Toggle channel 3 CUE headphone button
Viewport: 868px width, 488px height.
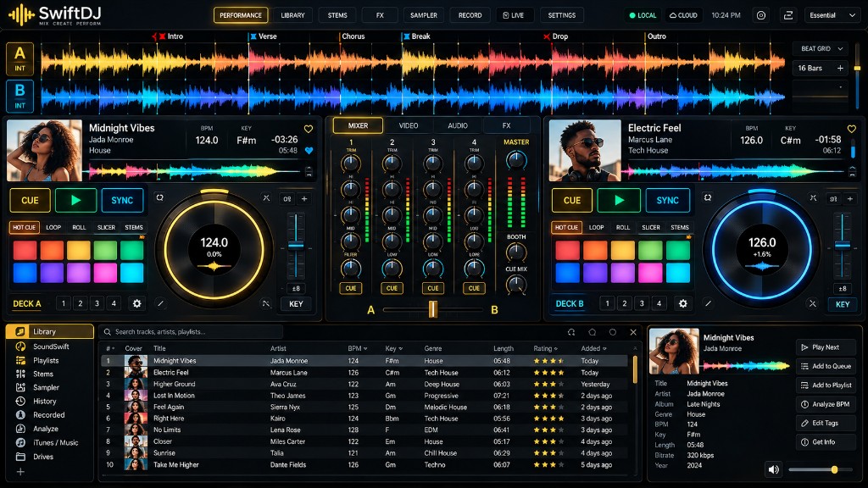(433, 288)
